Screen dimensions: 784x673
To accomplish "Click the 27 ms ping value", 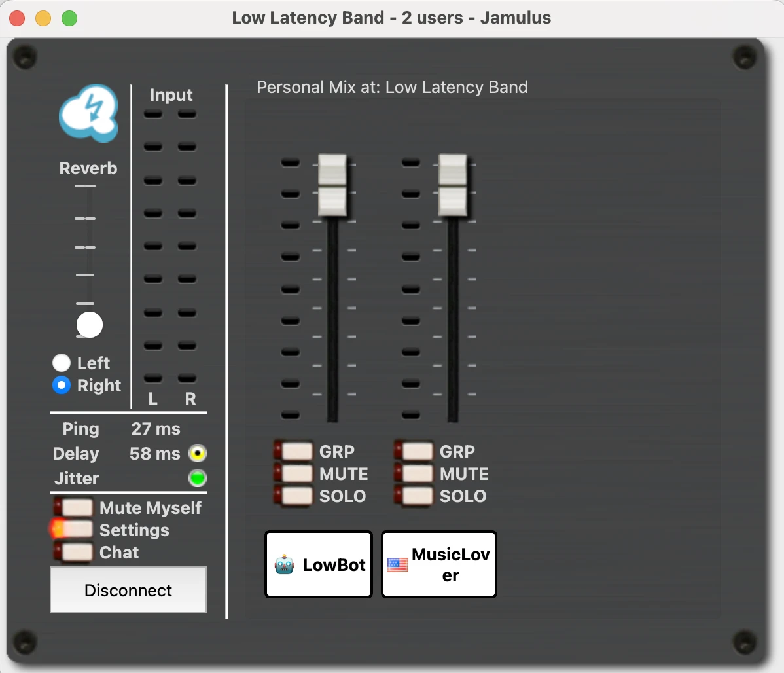I will click(x=156, y=429).
